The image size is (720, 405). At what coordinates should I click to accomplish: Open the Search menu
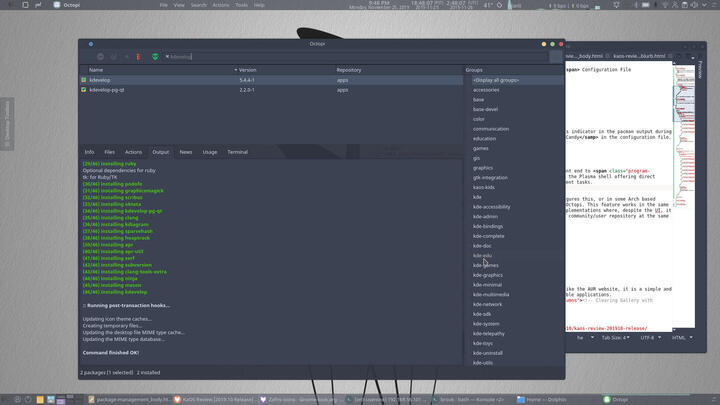coord(198,5)
